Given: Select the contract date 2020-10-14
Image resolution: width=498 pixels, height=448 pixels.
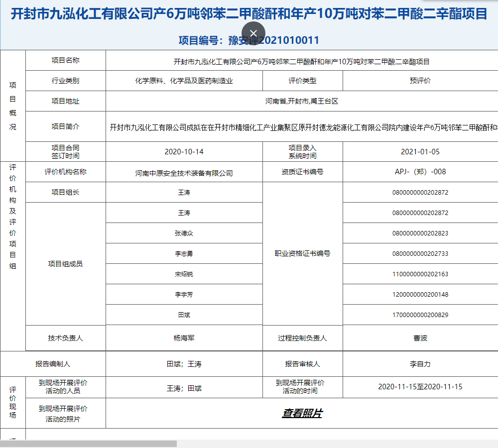Looking at the screenshot, I should [x=184, y=152].
